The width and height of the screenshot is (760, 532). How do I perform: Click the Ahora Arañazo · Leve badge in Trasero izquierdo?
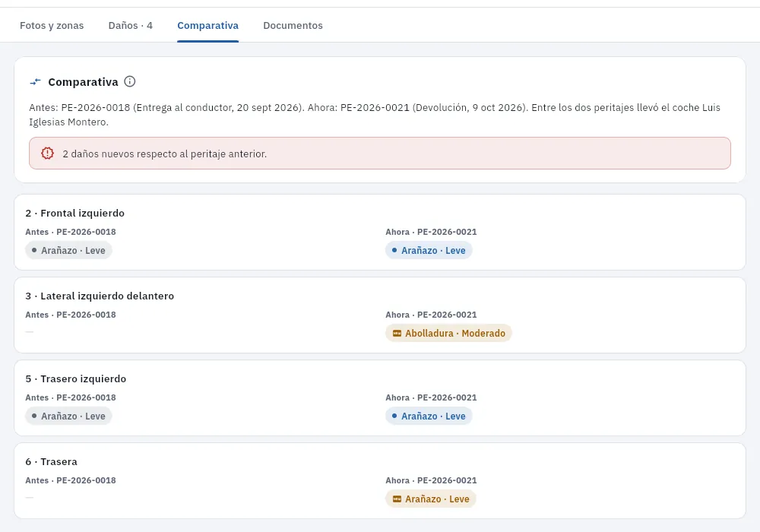[429, 416]
